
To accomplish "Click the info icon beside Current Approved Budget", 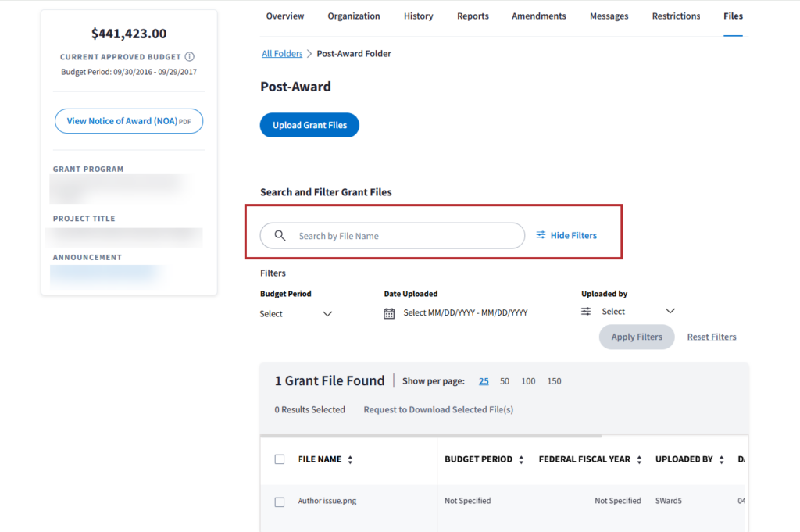I will 190,57.
